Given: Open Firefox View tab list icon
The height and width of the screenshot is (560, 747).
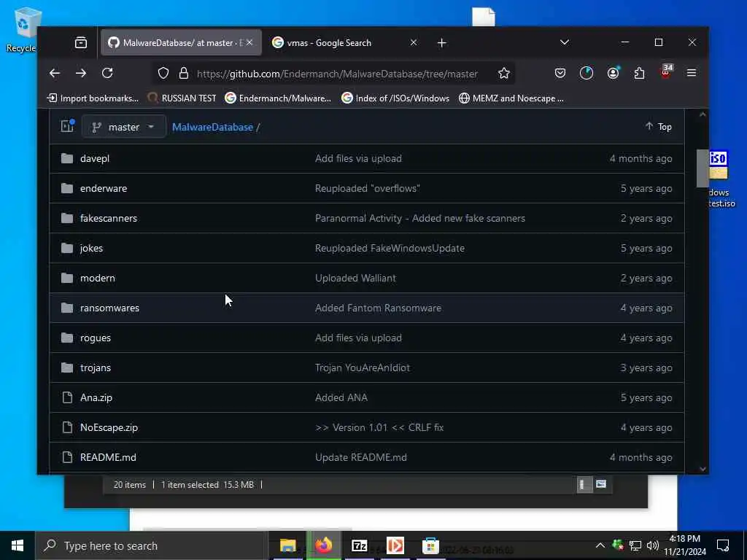Looking at the screenshot, I should tap(81, 43).
